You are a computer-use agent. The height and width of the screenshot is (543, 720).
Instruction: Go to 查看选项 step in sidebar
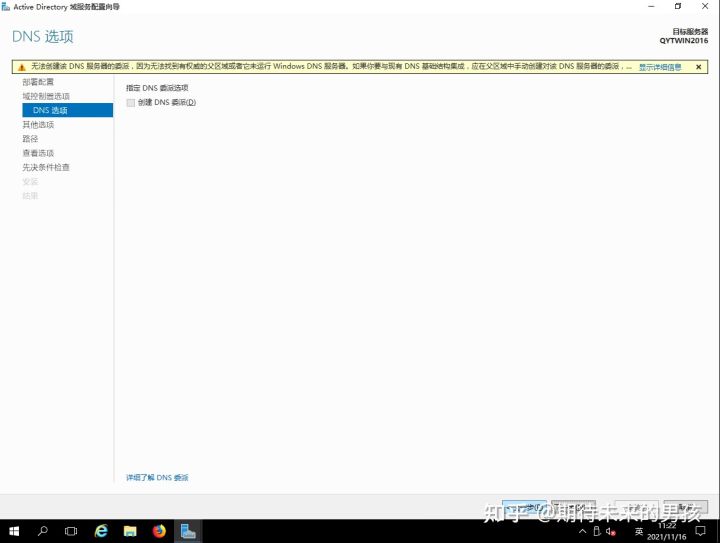pyautogui.click(x=38, y=153)
